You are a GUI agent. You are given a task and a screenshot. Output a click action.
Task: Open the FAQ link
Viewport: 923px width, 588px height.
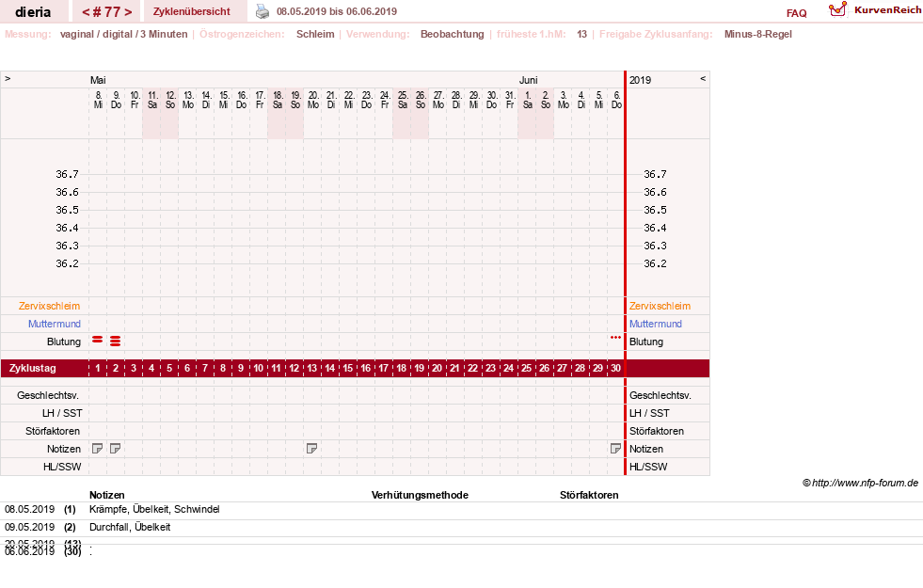(x=796, y=13)
